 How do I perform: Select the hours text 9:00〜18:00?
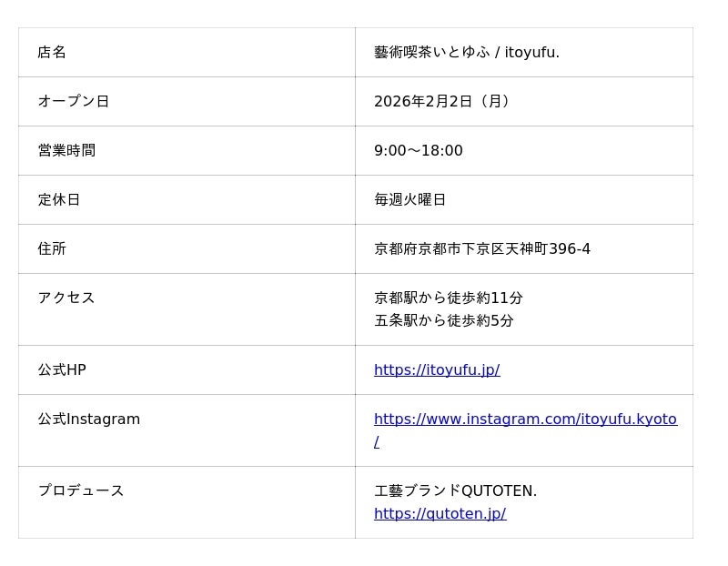coord(419,151)
